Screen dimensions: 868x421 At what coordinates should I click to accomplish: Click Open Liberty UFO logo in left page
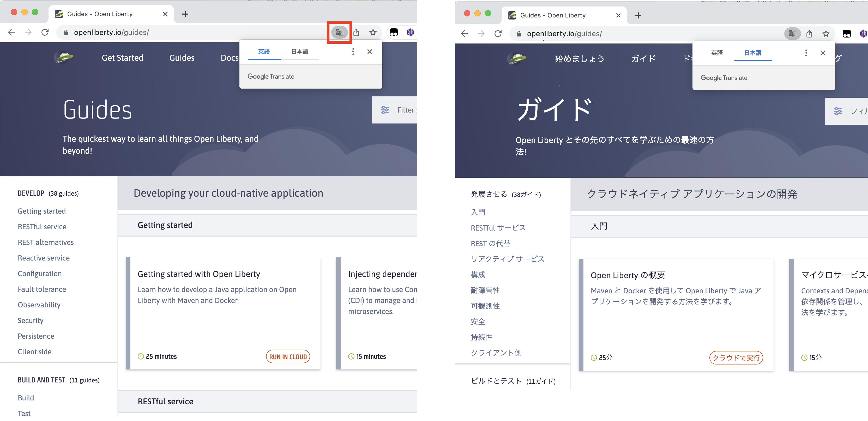point(63,58)
